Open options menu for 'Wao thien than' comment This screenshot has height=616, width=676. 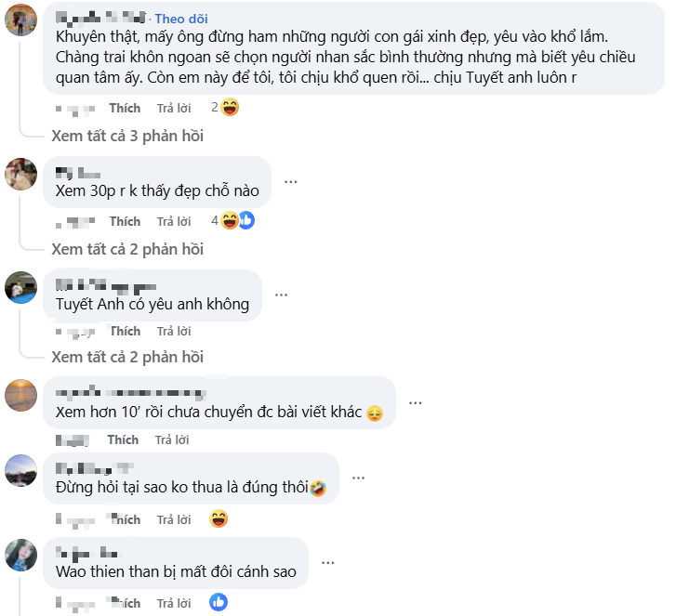[326, 563]
